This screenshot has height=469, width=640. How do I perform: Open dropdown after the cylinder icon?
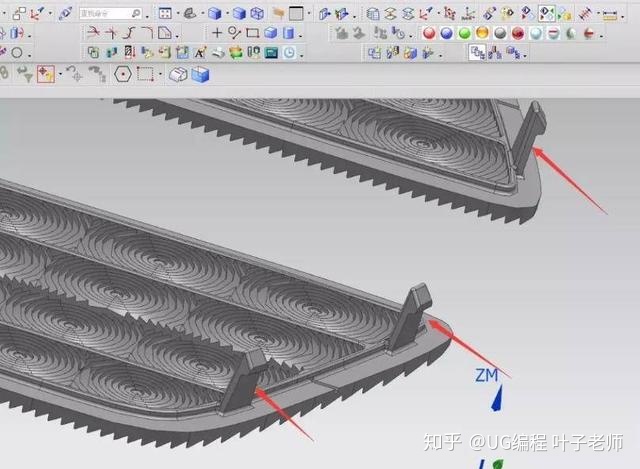click(x=300, y=36)
